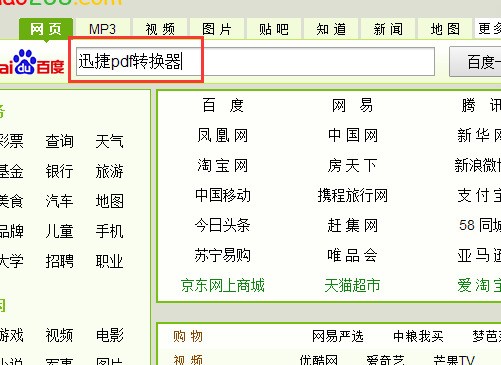Viewport: 501px width, 365px height.
Task: Select the 知道 tab
Action: pyautogui.click(x=331, y=29)
